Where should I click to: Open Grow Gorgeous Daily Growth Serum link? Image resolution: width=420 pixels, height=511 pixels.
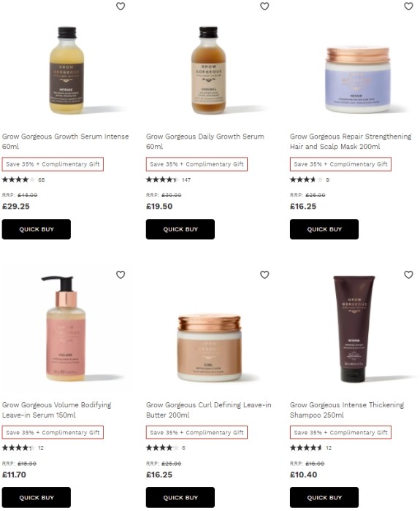(x=205, y=142)
